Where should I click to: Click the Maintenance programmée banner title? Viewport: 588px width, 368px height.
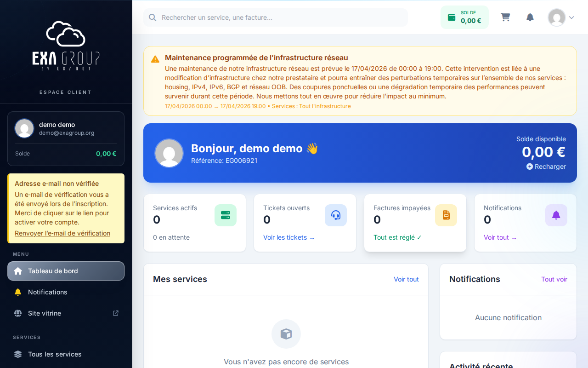point(256,57)
